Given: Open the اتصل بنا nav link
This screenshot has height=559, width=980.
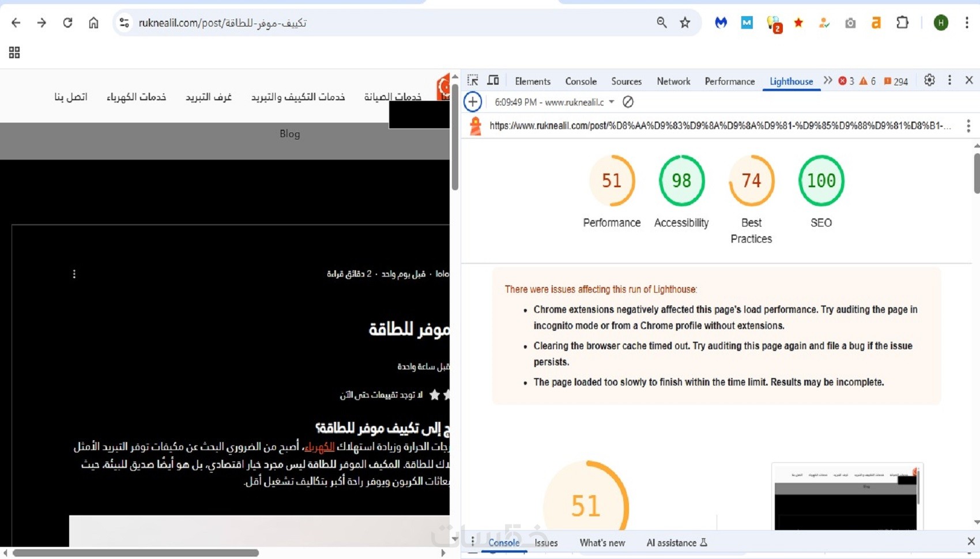Looking at the screenshot, I should [71, 97].
